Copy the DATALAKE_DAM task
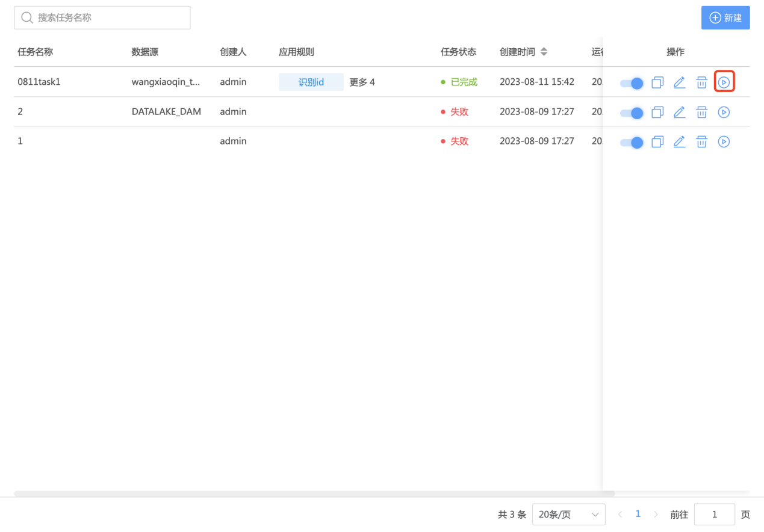764x532 pixels. click(x=657, y=112)
